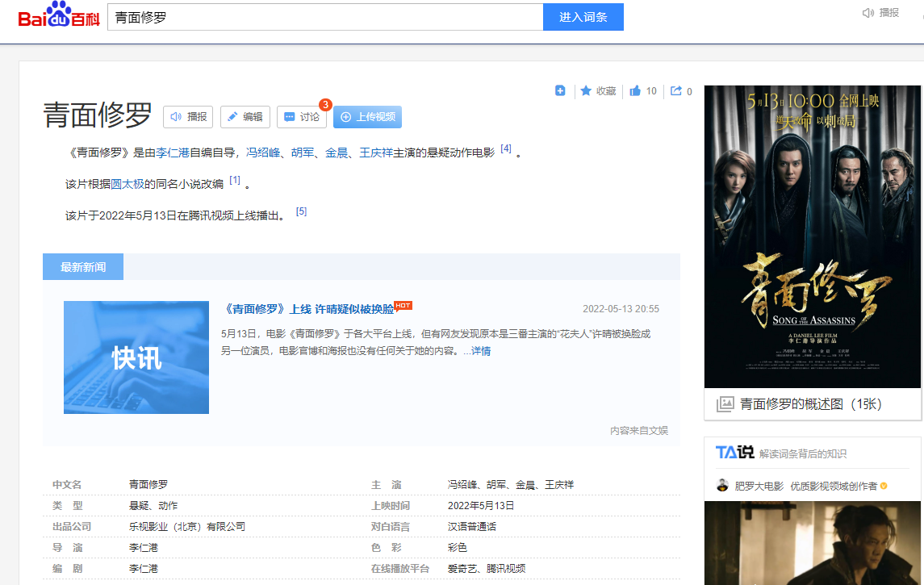Open 青面修罗的概述图（15张） album link
This screenshot has width=924, height=585.
(x=810, y=404)
